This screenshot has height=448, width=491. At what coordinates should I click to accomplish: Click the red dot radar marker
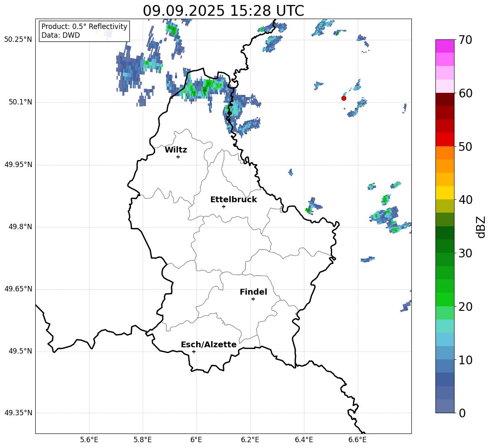coord(344,98)
